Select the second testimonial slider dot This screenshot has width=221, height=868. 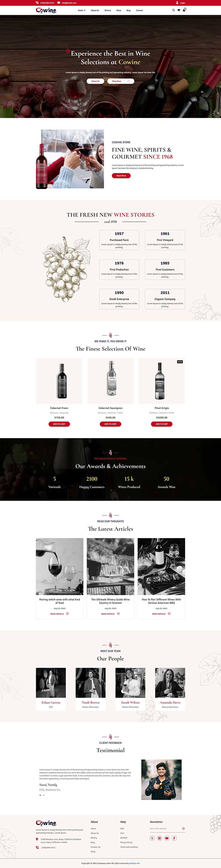pos(43,795)
